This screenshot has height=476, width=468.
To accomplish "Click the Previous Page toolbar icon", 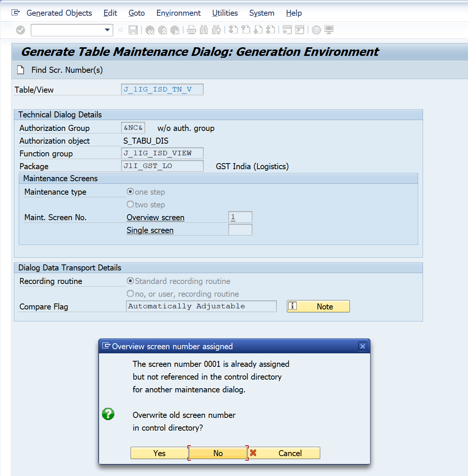I will pos(246,30).
